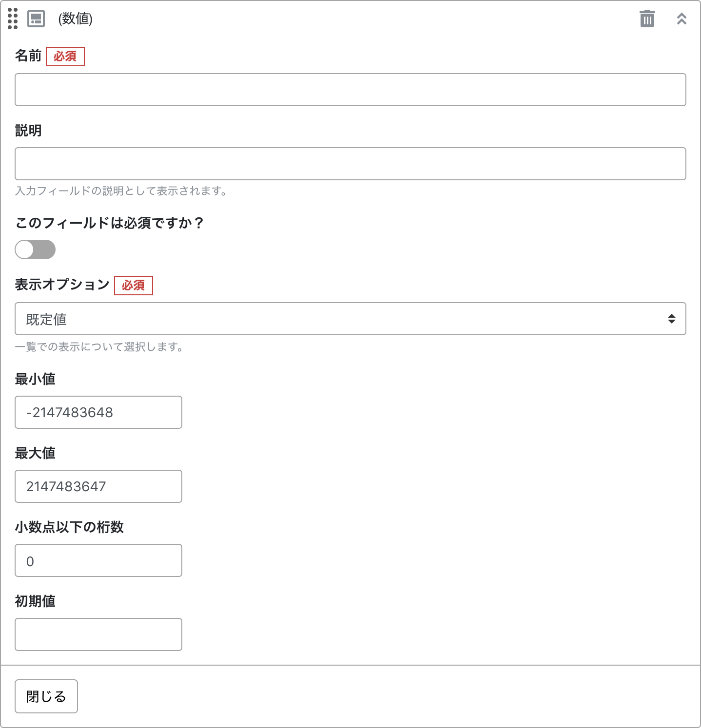The height and width of the screenshot is (728, 701).
Task: Focus the 名前 text input
Action: coord(350,90)
